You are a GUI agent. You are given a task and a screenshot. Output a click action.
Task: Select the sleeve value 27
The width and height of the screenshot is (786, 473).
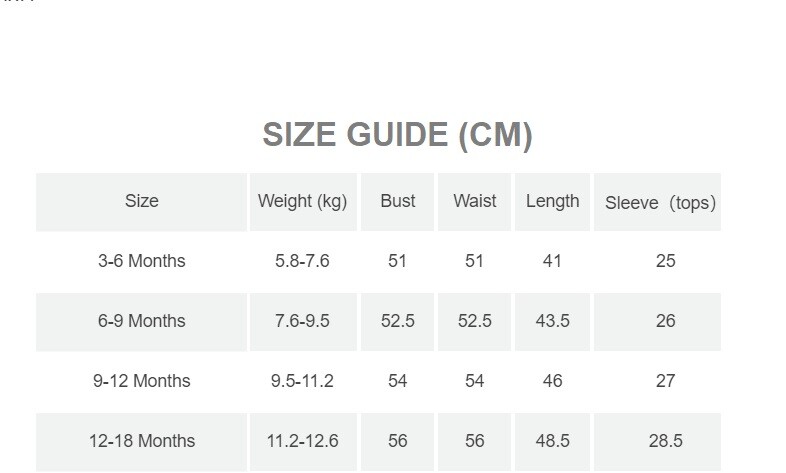point(665,381)
